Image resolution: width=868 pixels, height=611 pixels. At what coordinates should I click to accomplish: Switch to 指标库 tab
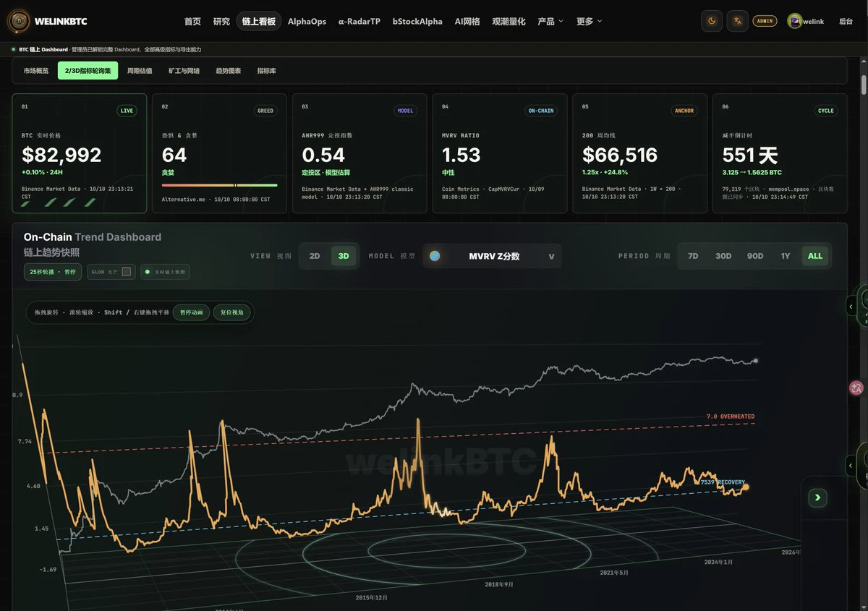tap(267, 71)
